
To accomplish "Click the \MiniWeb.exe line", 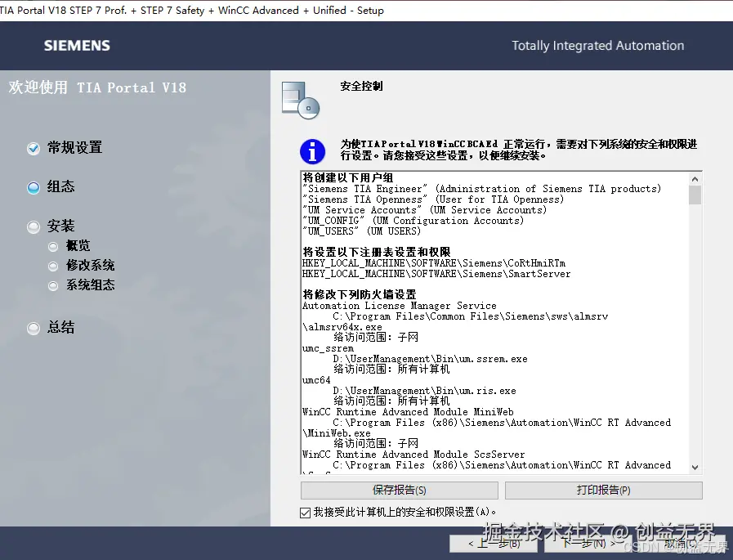I will coord(337,433).
